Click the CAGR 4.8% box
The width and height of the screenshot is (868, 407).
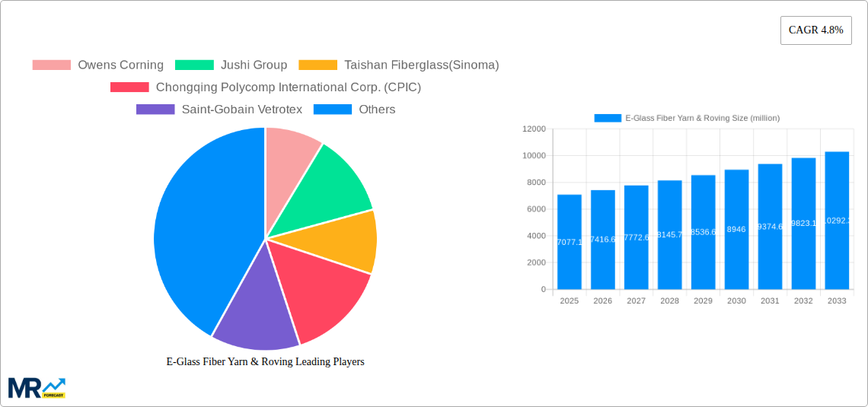tap(816, 30)
